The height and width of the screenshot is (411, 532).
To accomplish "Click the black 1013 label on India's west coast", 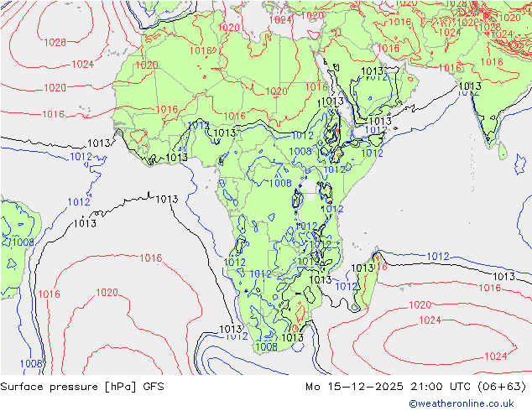I will (470, 86).
